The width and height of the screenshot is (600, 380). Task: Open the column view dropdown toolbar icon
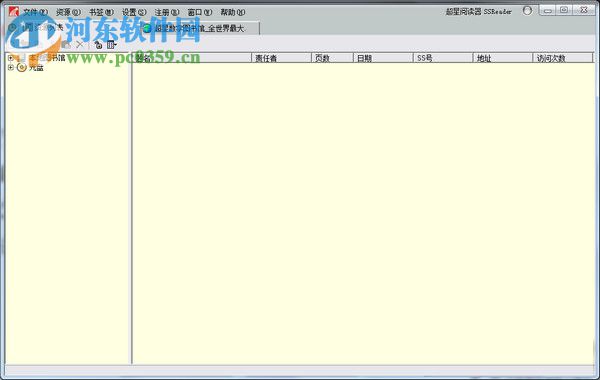pos(111,45)
